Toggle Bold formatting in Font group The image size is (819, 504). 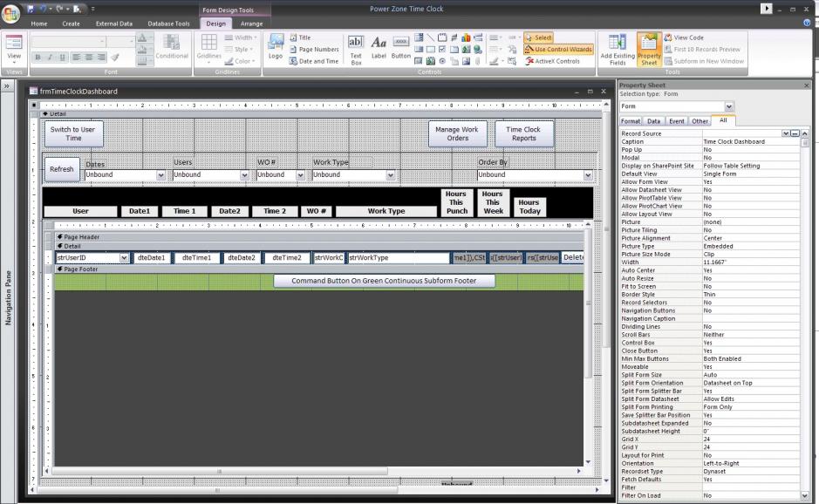click(38, 57)
